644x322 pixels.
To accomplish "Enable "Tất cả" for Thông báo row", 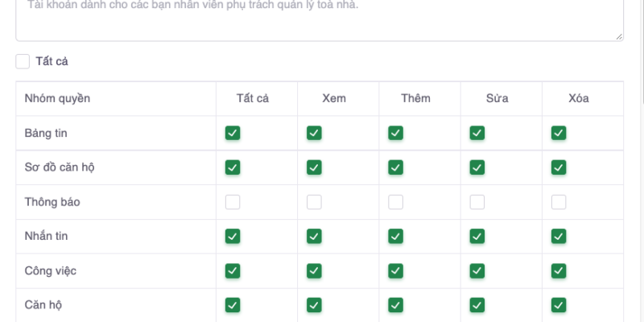I will click(233, 202).
